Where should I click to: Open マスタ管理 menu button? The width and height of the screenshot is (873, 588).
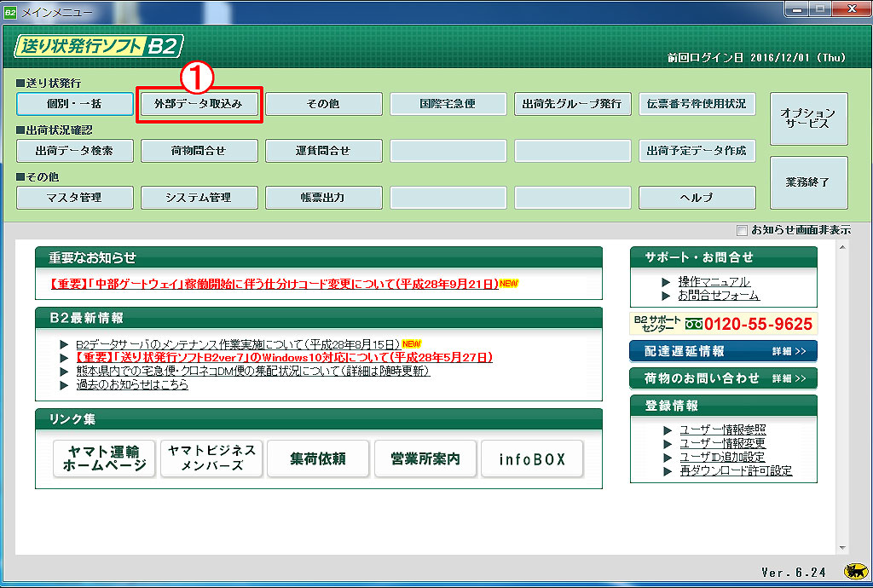click(75, 198)
